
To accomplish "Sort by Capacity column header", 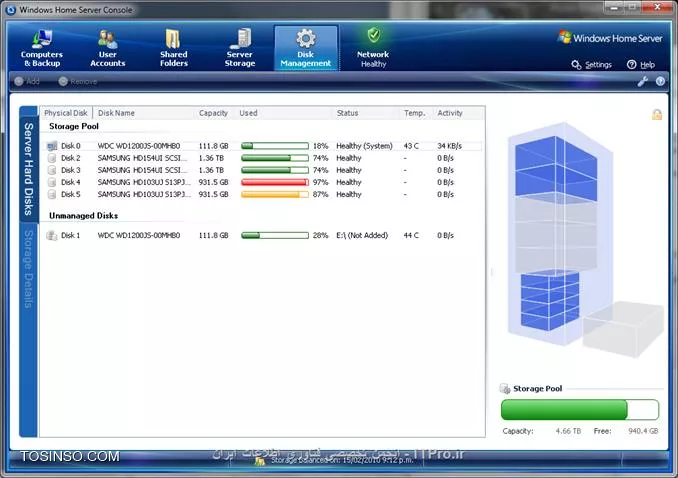I will pyautogui.click(x=213, y=113).
